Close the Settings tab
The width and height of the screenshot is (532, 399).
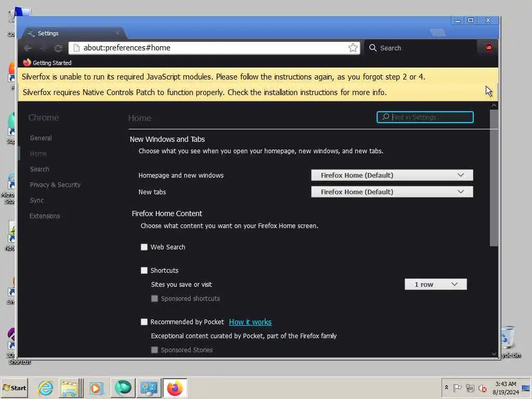click(117, 33)
